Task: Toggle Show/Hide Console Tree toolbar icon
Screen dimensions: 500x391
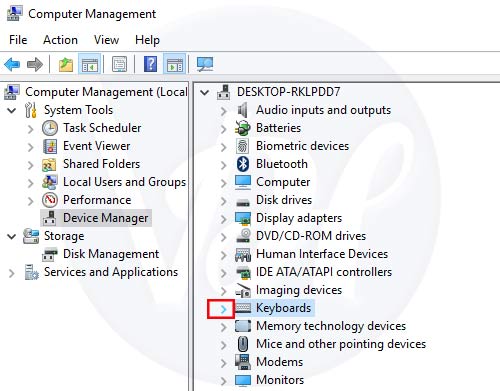Action: (89, 64)
